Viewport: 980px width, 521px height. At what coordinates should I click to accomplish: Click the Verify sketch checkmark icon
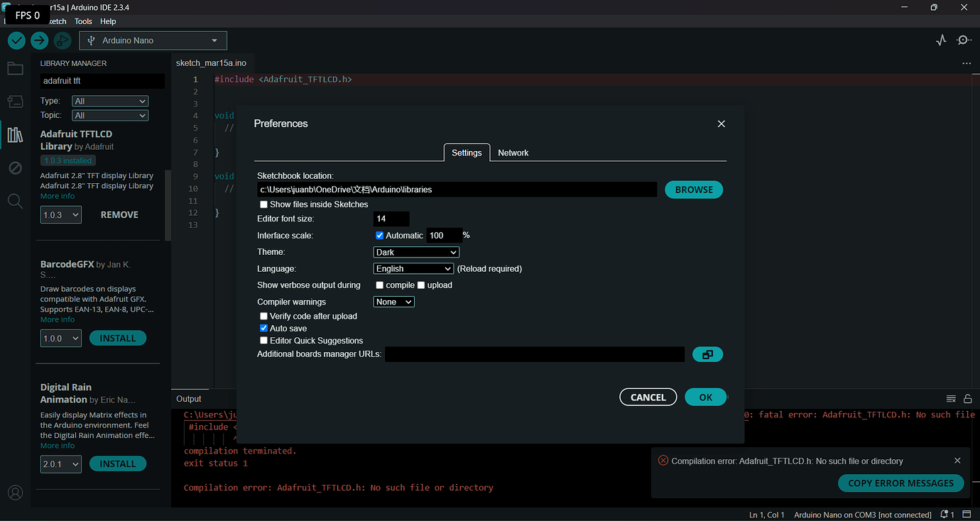(16, 40)
